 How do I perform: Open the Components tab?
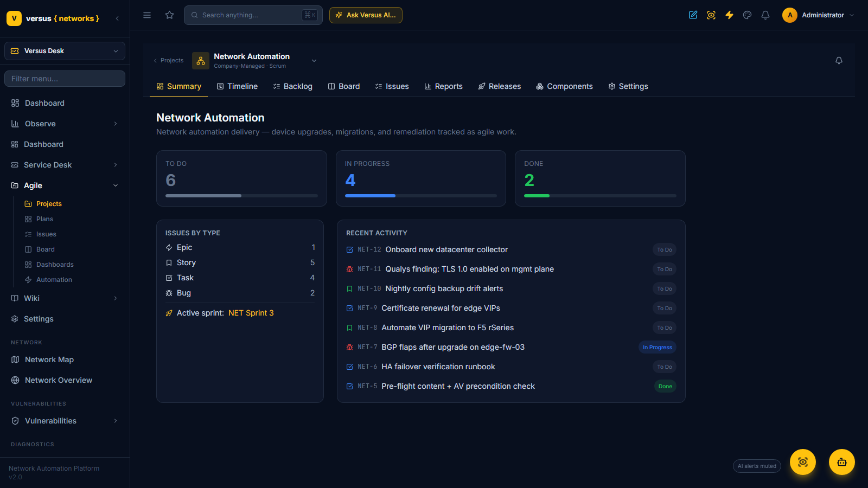(x=564, y=86)
